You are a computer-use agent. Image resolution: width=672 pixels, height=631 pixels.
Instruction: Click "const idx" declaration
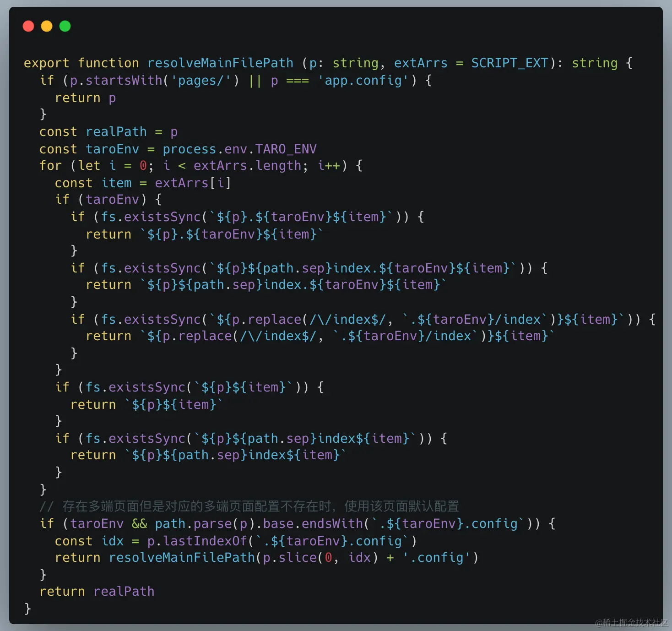pos(89,541)
